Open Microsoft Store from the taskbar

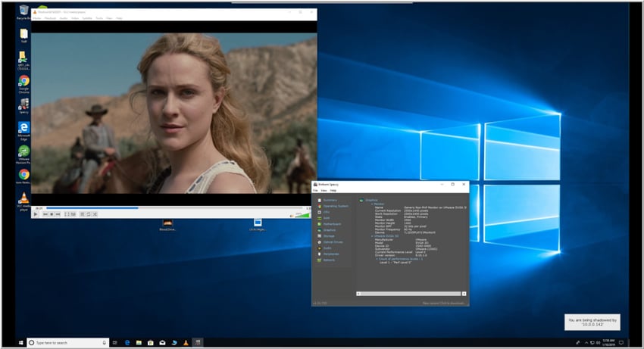(x=150, y=342)
